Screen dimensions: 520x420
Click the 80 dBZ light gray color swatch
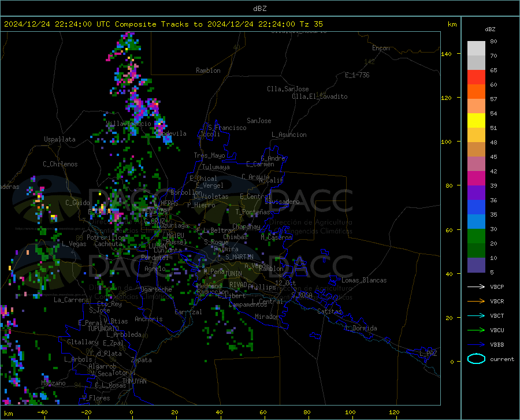[x=476, y=48]
